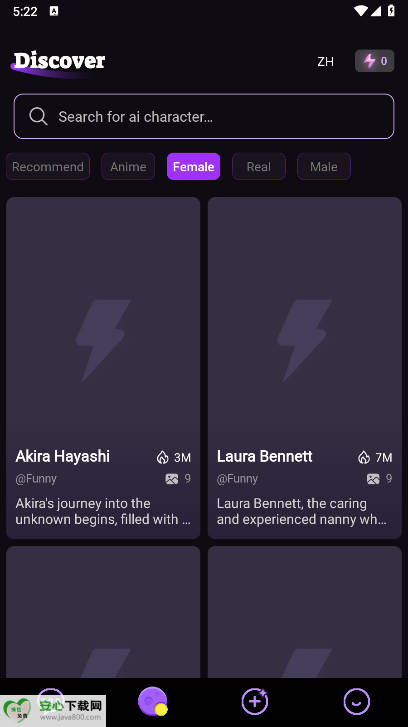
Task: Tap the plus create-character icon in the bottom bar
Action: [x=255, y=701]
